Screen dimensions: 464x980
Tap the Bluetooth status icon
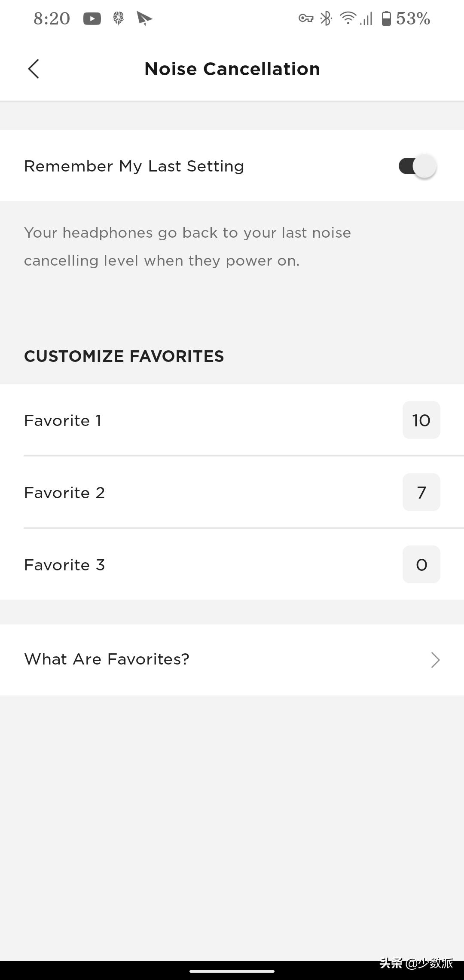(327, 18)
